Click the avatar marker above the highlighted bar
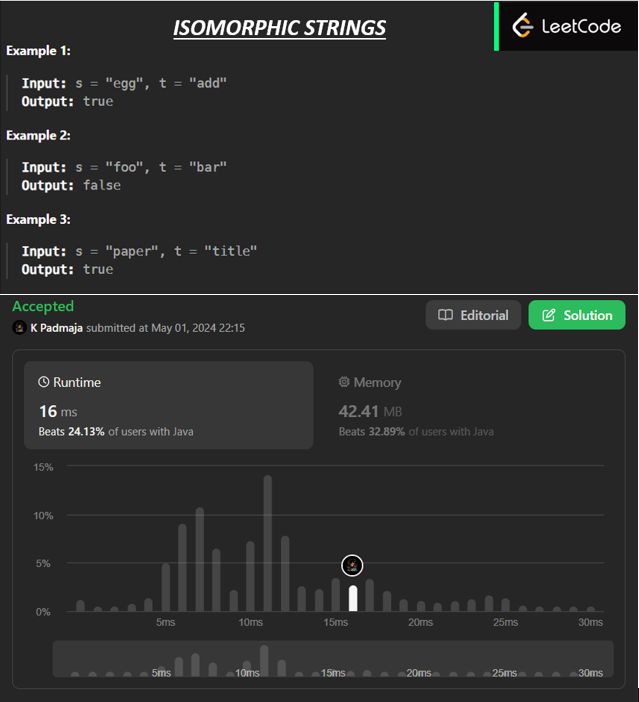 [x=352, y=566]
